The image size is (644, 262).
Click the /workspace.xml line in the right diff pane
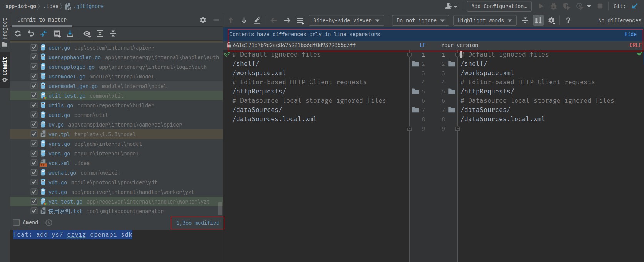point(487,73)
